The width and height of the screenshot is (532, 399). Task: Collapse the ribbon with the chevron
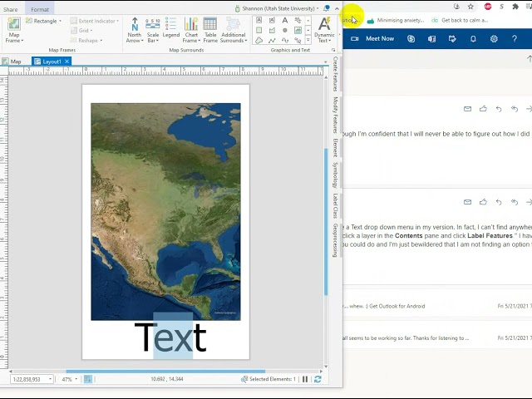[x=337, y=8]
